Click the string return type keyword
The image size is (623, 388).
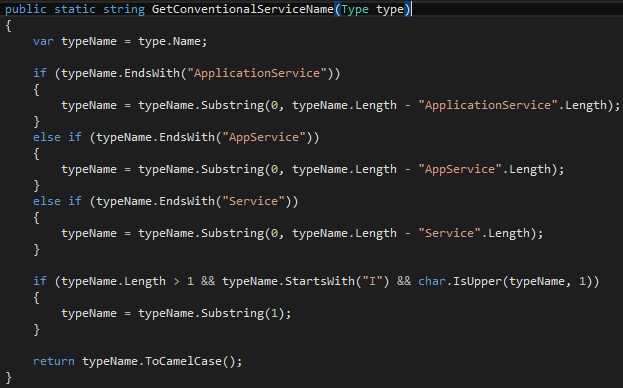[x=124, y=9]
